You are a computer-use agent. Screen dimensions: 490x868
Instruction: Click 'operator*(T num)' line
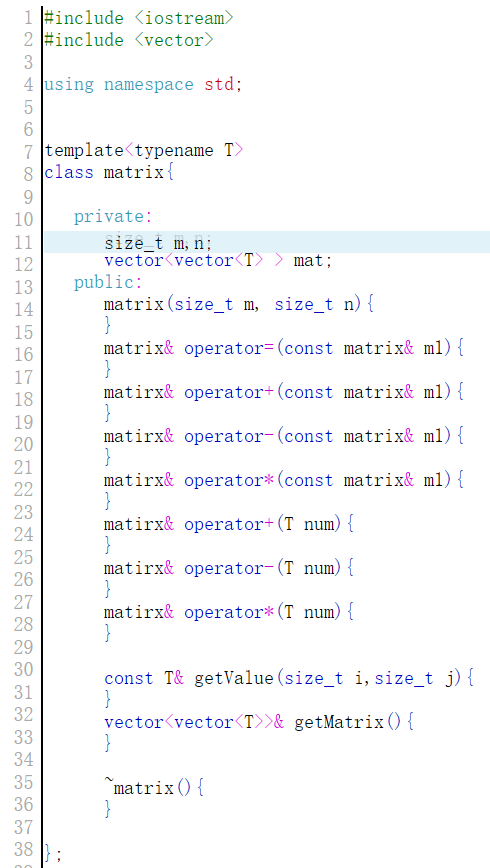[229, 613]
